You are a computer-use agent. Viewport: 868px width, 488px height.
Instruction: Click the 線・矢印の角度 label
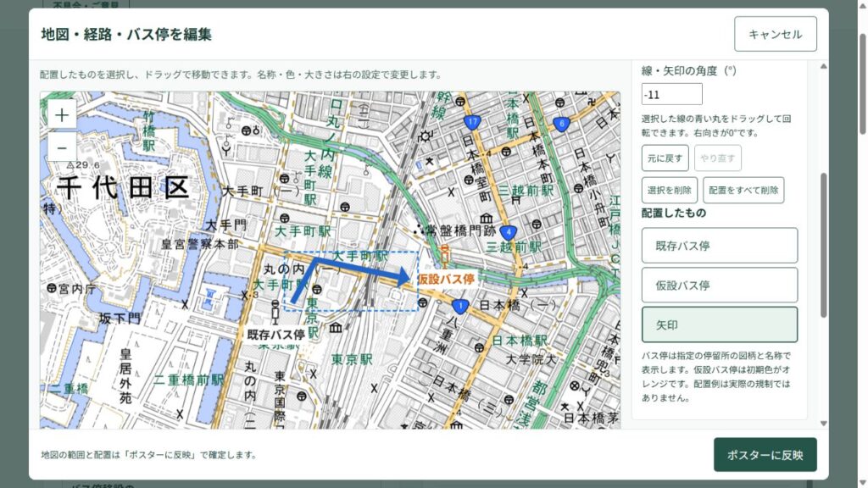pyautogui.click(x=688, y=71)
